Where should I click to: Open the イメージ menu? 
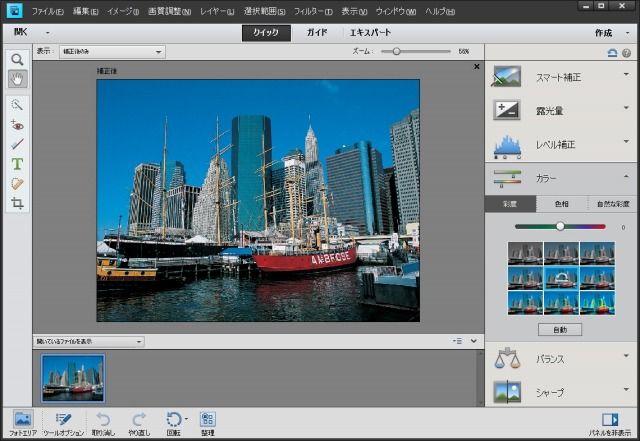click(123, 11)
